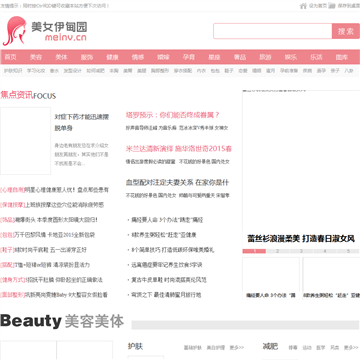Click the [保健按摩] category tag
This screenshot has width=360, height=360.
pyautogui.click(x=12, y=205)
